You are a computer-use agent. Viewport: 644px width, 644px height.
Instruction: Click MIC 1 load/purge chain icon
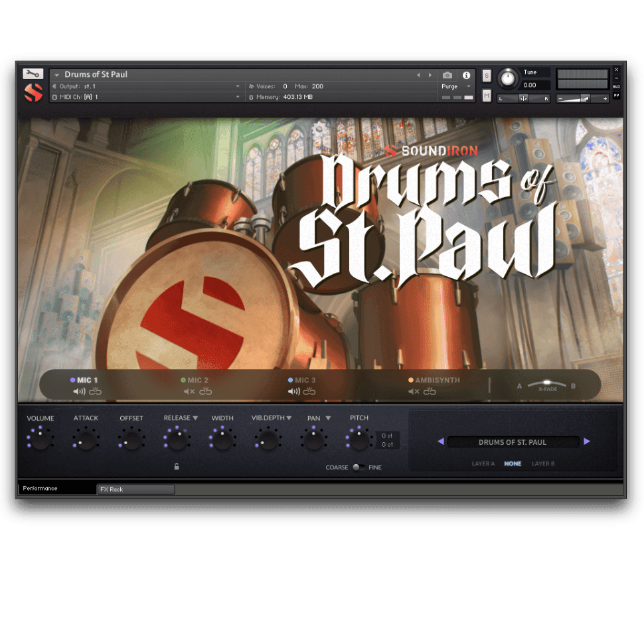click(96, 391)
